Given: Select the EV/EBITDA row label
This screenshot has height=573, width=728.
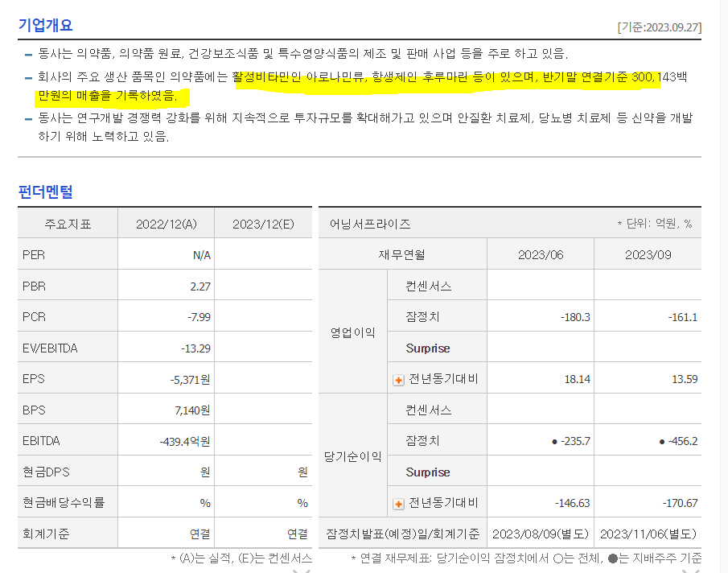Looking at the screenshot, I should [50, 348].
